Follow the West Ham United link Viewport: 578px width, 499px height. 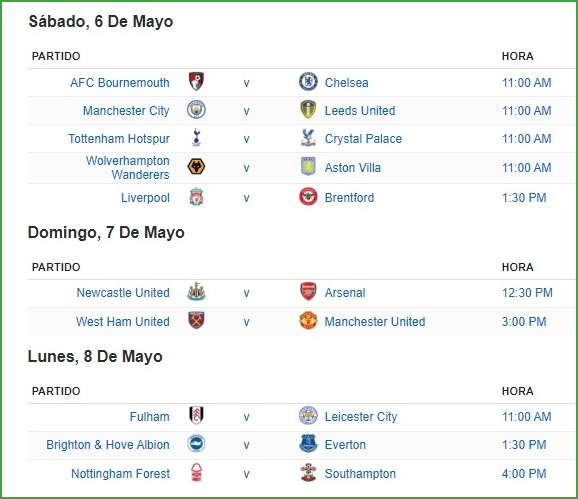(x=123, y=321)
